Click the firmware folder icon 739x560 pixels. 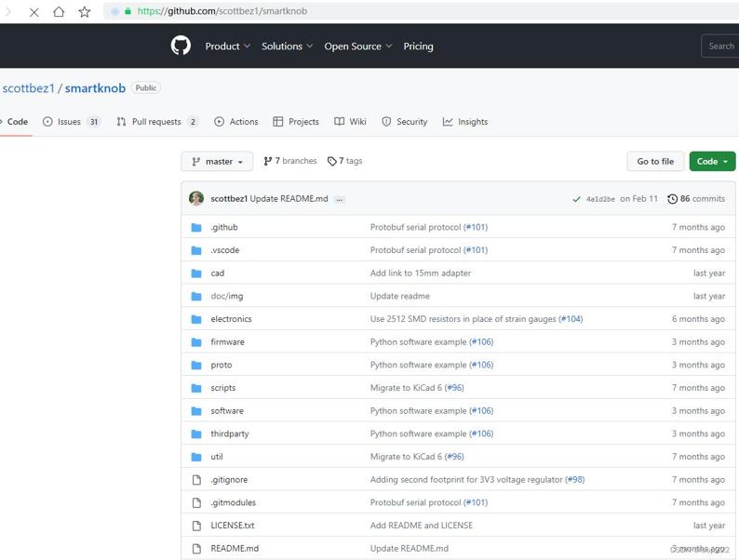(196, 342)
